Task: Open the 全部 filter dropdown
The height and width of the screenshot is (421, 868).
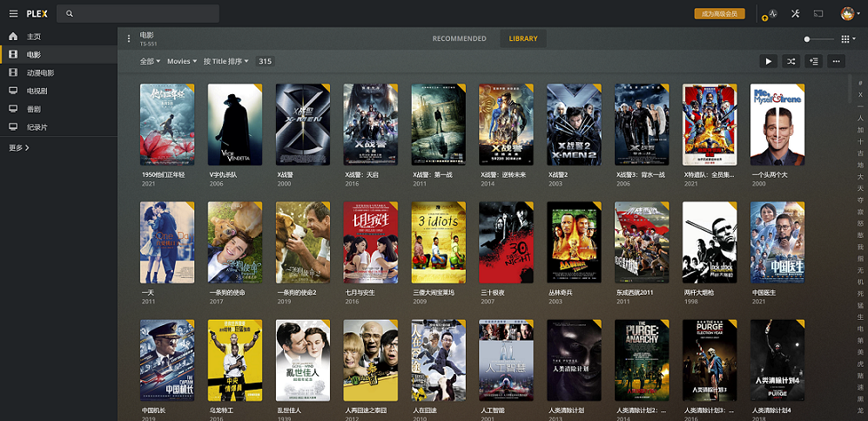Action: [150, 62]
